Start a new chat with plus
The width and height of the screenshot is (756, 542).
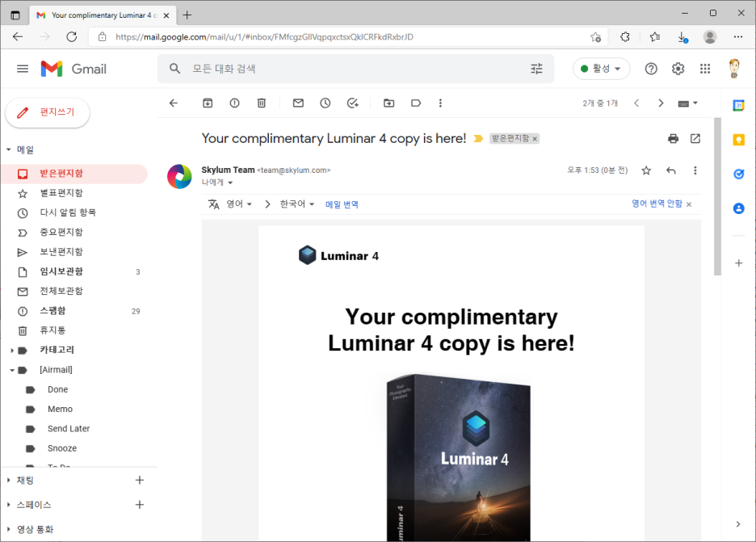click(x=140, y=481)
